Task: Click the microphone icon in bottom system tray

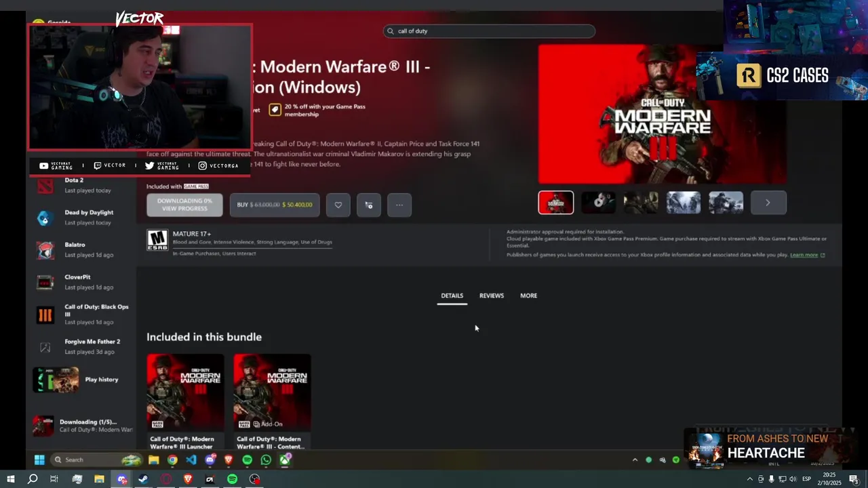Action: (771, 479)
